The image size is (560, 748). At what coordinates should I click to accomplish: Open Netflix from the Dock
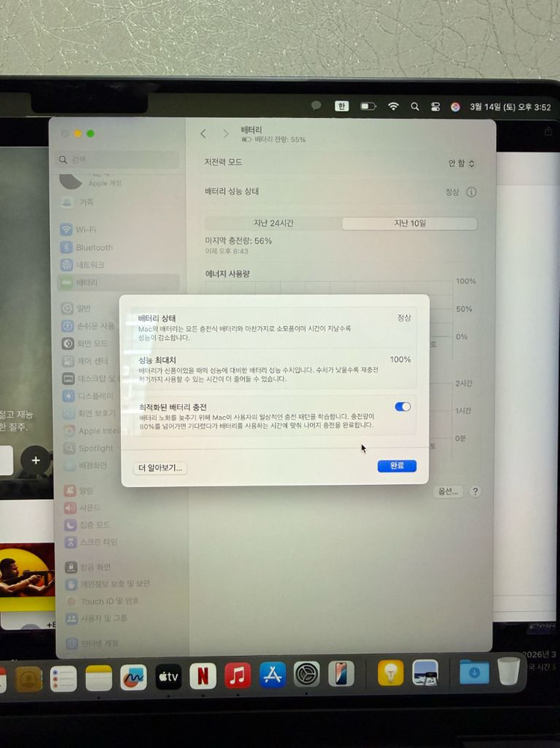pyautogui.click(x=203, y=676)
